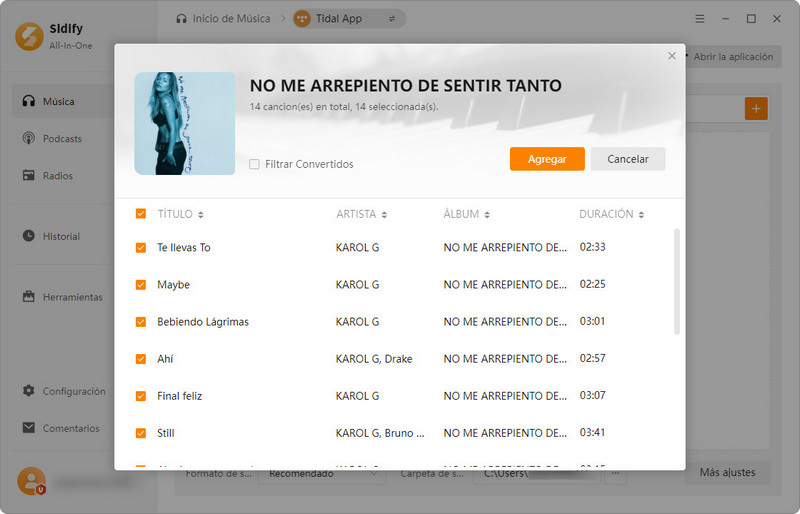This screenshot has width=800, height=514.
Task: Click the Podcasts microphone icon
Action: [29, 138]
